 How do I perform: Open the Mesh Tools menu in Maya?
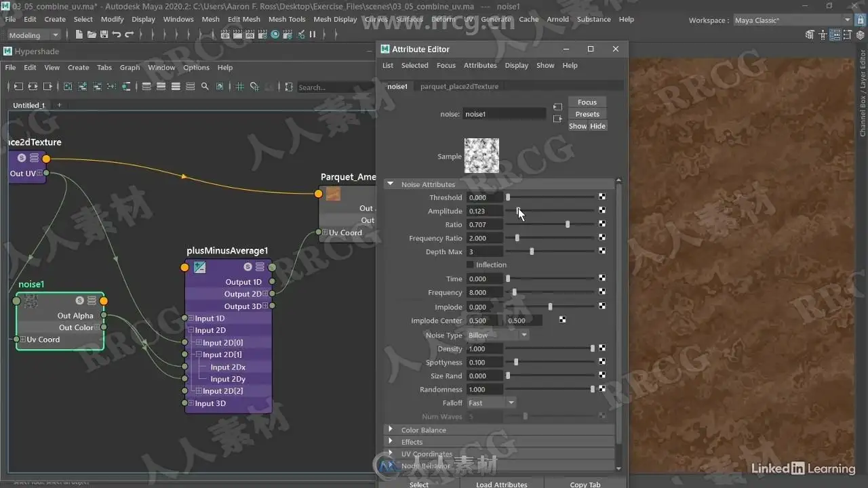coord(287,19)
